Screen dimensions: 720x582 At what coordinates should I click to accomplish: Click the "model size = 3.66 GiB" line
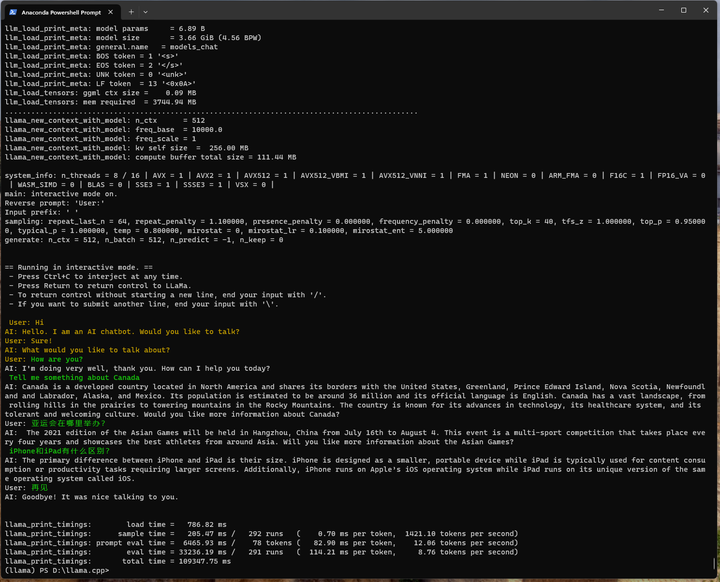tap(133, 38)
